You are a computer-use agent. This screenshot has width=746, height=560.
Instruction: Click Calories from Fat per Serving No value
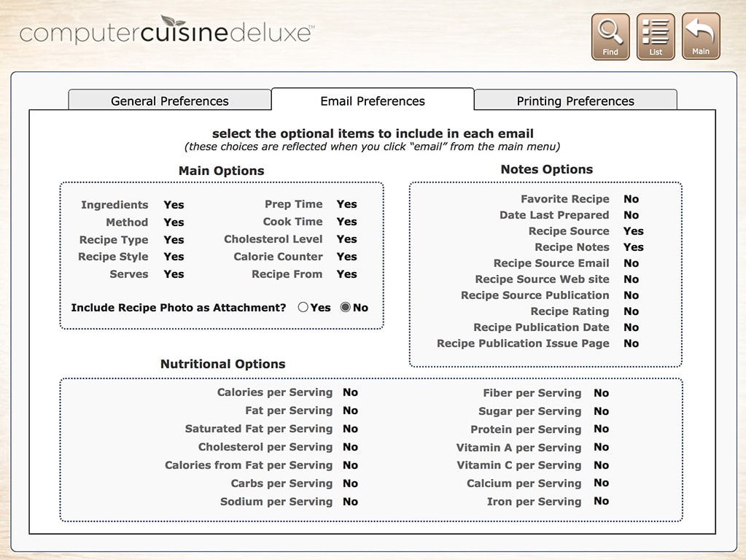click(350, 465)
